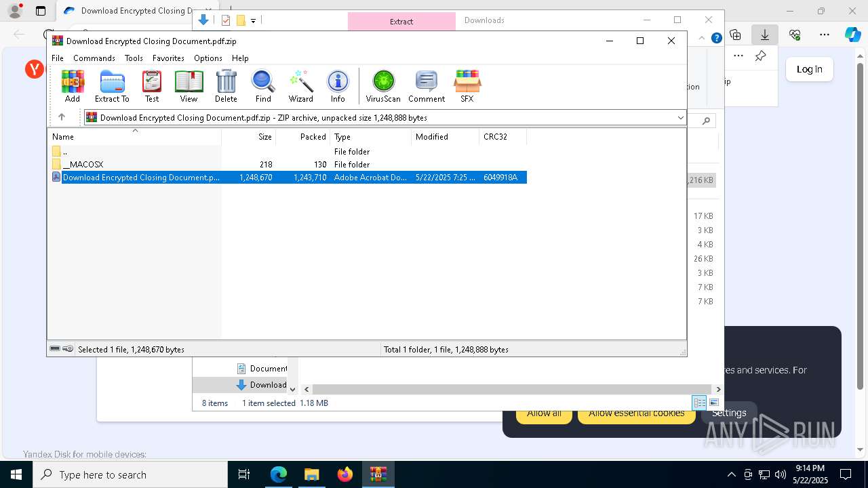Sort by the Size column header
Screen dimensions: 868x488
[x=249, y=137]
